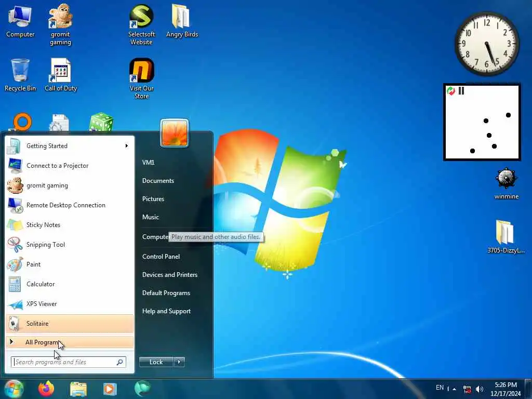The height and width of the screenshot is (399, 532).
Task: Open the VM1 user folder
Action: coord(148,162)
